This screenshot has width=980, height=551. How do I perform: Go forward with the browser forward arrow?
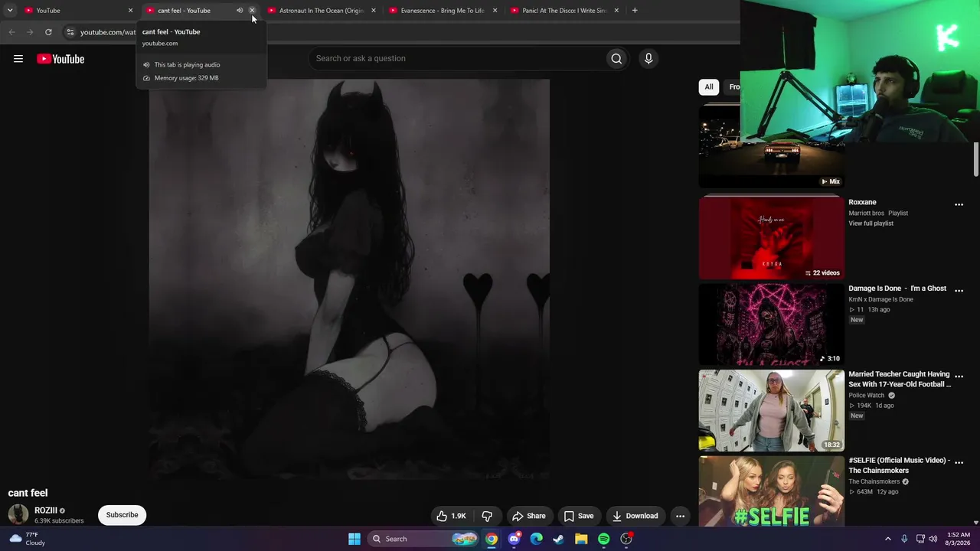(x=30, y=32)
